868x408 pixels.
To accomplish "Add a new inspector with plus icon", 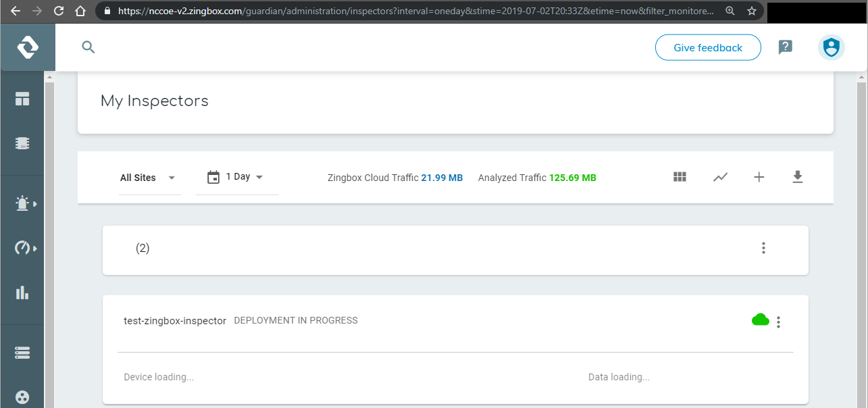I will pos(759,177).
